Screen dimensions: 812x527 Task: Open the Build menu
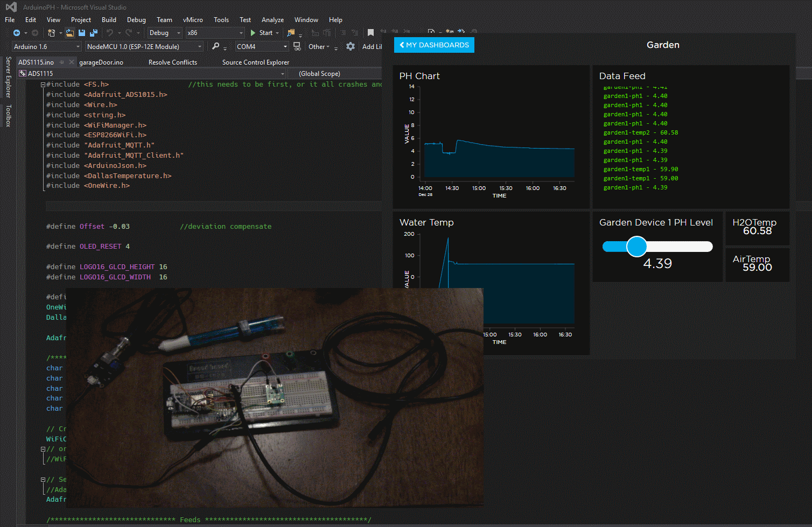109,19
